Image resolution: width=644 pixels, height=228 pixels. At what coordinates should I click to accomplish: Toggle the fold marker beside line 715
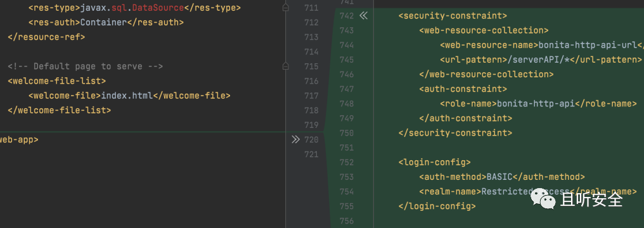pos(286,66)
